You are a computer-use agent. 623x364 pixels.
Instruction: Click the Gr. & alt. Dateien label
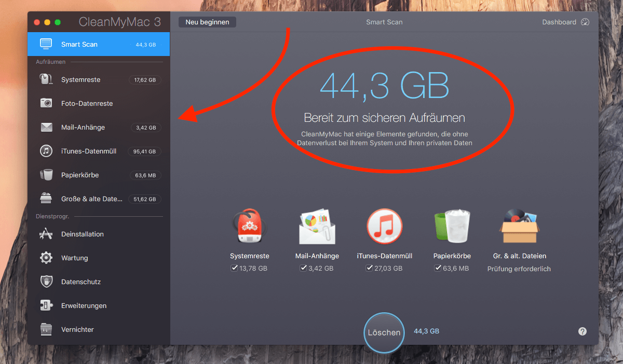tap(520, 256)
